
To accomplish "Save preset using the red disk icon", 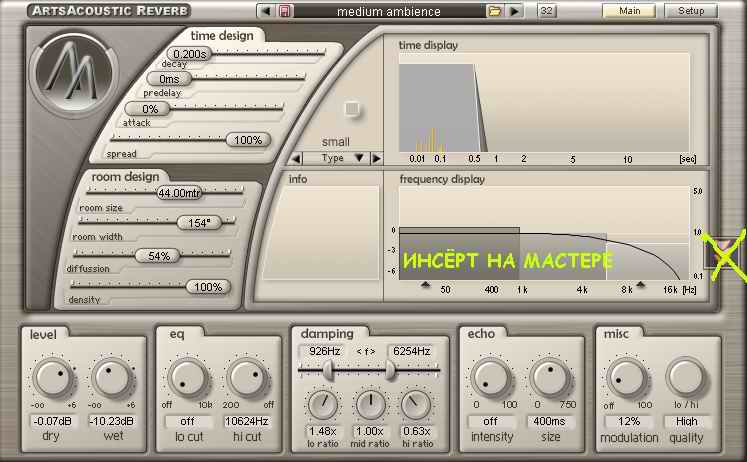I will pos(284,11).
